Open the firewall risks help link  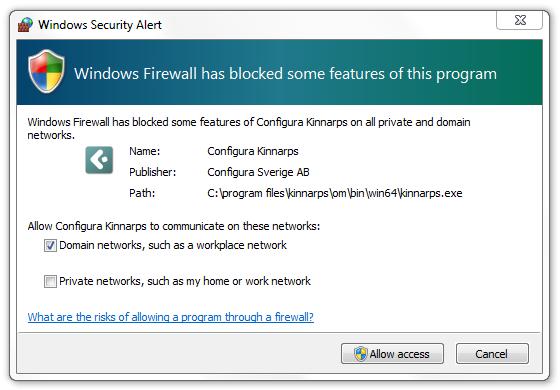click(x=171, y=317)
